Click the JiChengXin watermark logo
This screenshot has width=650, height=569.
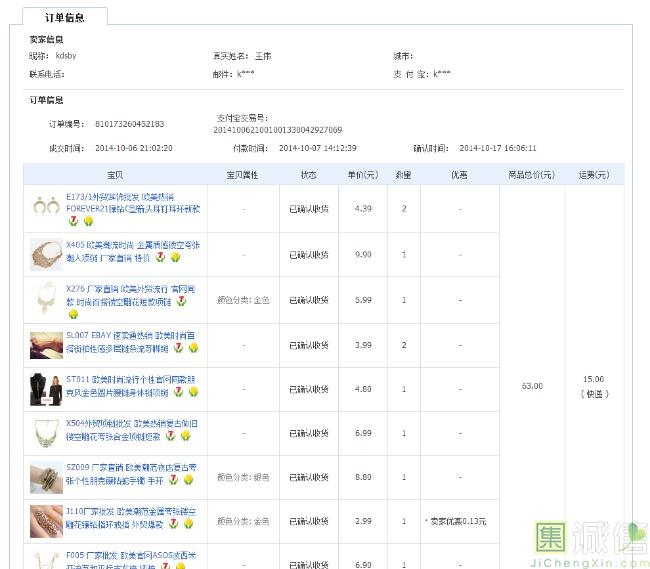pos(589,543)
